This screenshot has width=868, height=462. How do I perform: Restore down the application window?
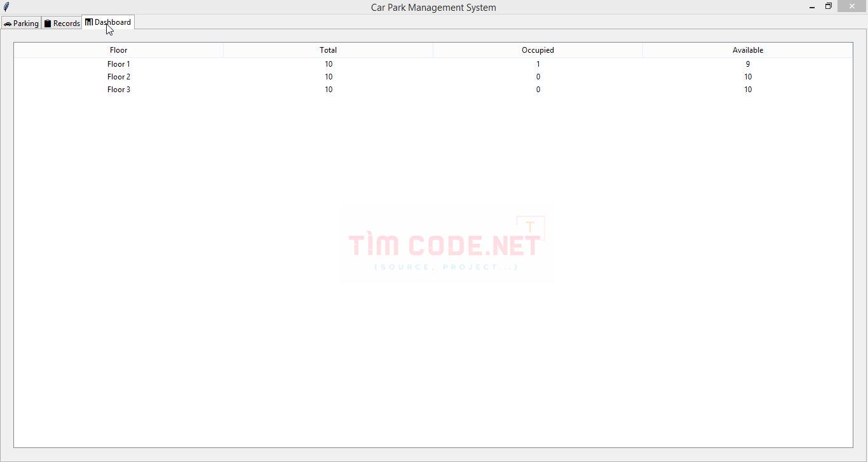pyautogui.click(x=829, y=7)
